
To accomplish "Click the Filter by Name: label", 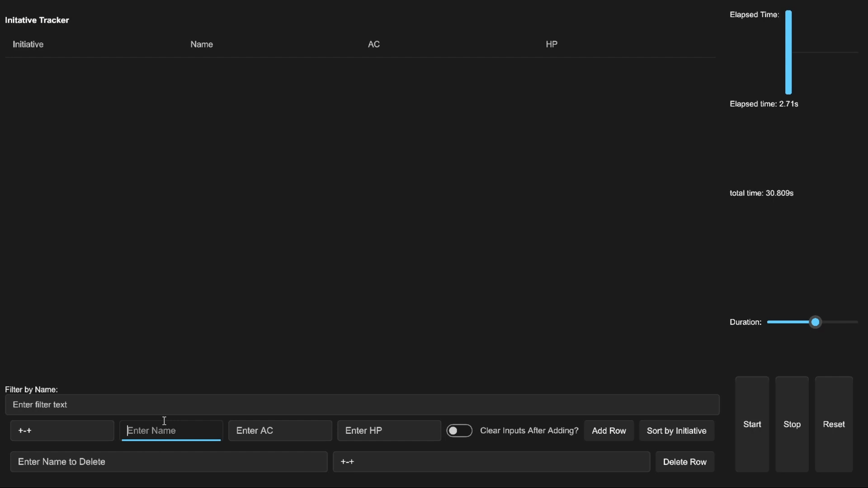I will pyautogui.click(x=31, y=389).
